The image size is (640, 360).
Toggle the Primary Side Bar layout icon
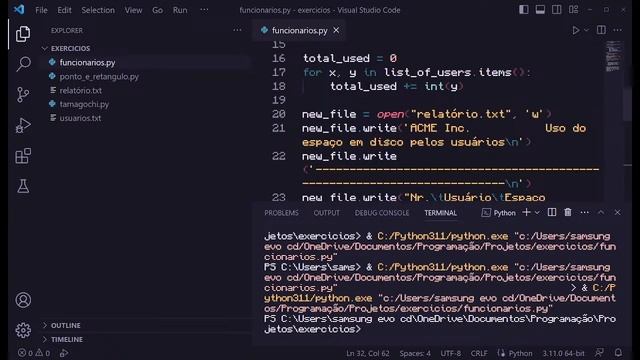tap(524, 10)
